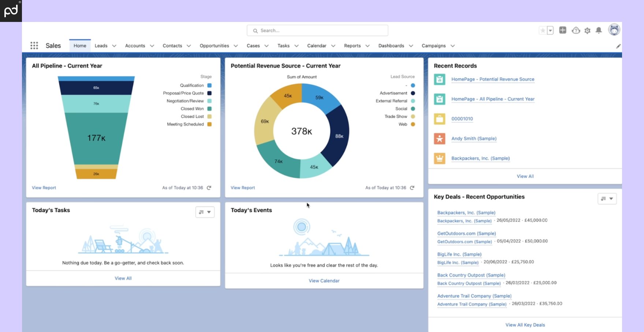Open the notifications bell icon
Image resolution: width=644 pixels, height=332 pixels.
tap(599, 31)
